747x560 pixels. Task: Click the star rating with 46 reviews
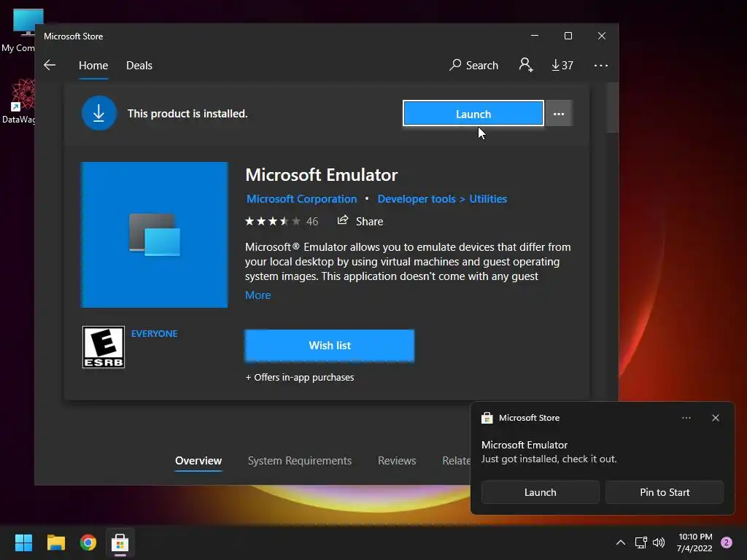[x=281, y=222]
